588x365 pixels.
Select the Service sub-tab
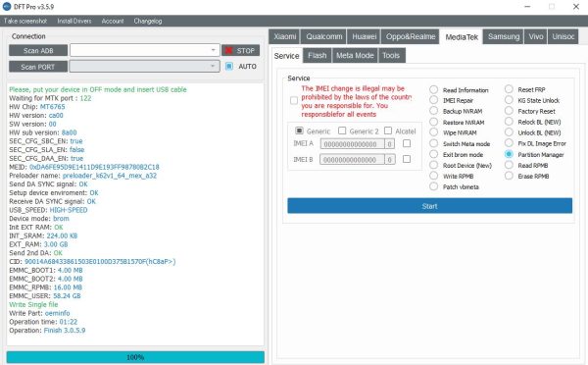pos(286,56)
